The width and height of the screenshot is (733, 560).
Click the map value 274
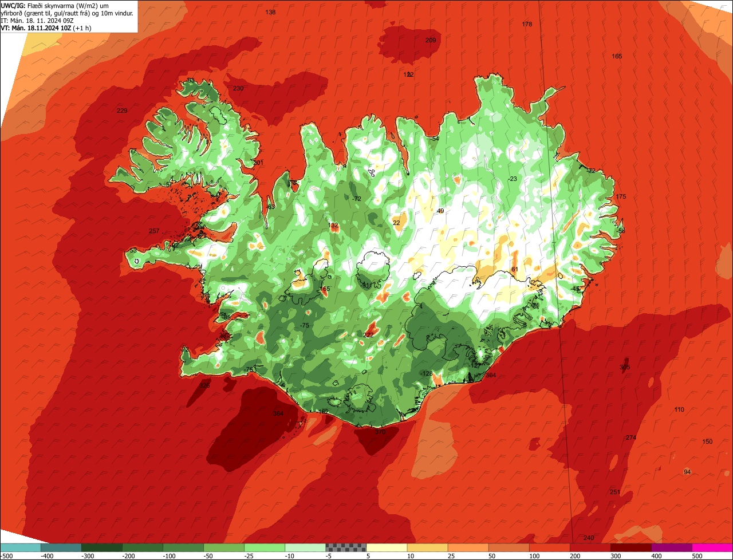(631, 437)
